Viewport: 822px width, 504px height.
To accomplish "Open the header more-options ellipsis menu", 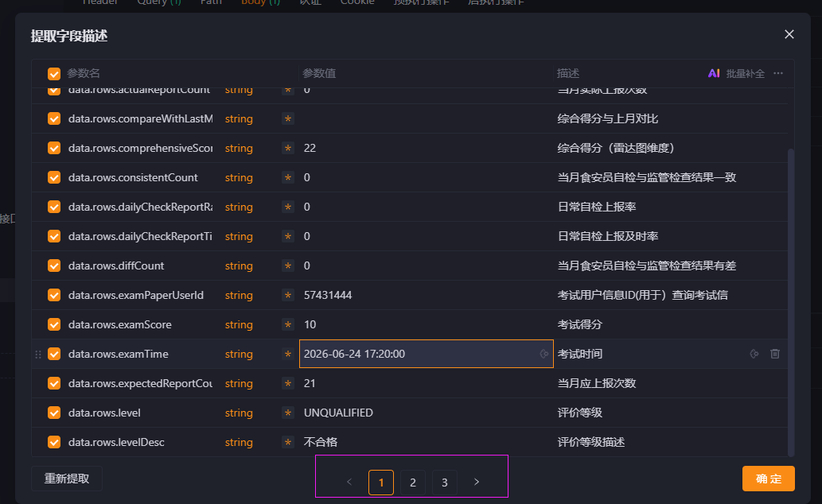I will (778, 73).
